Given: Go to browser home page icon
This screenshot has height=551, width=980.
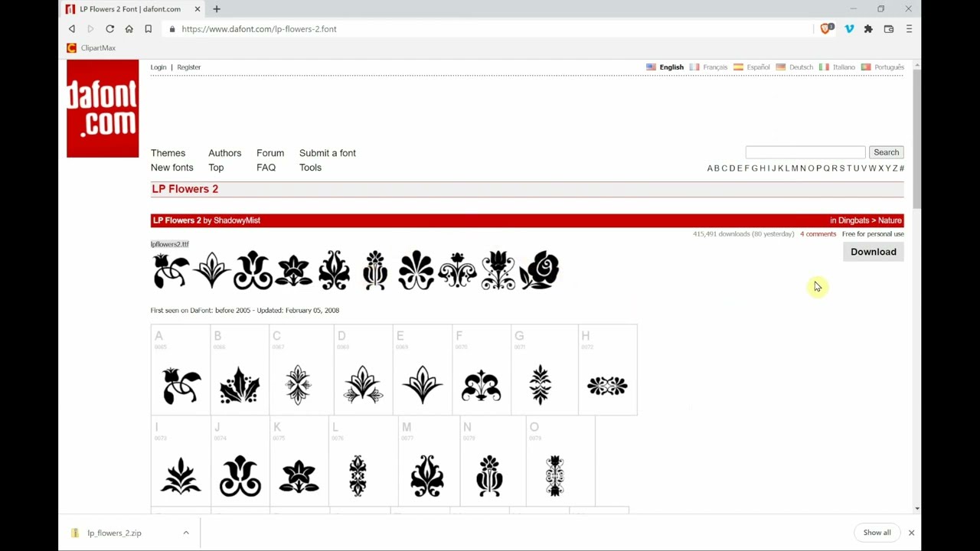Looking at the screenshot, I should point(129,29).
